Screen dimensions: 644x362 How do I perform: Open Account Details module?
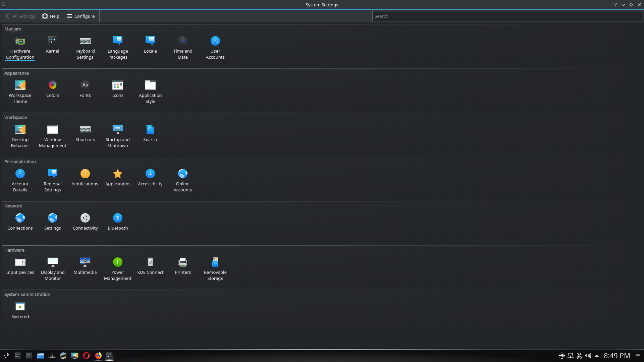click(x=20, y=180)
